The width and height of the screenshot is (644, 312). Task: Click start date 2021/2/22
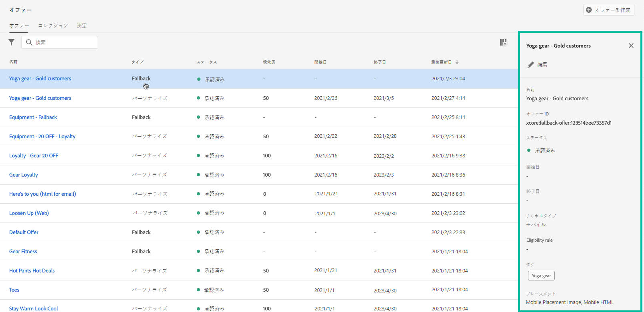[x=326, y=136]
